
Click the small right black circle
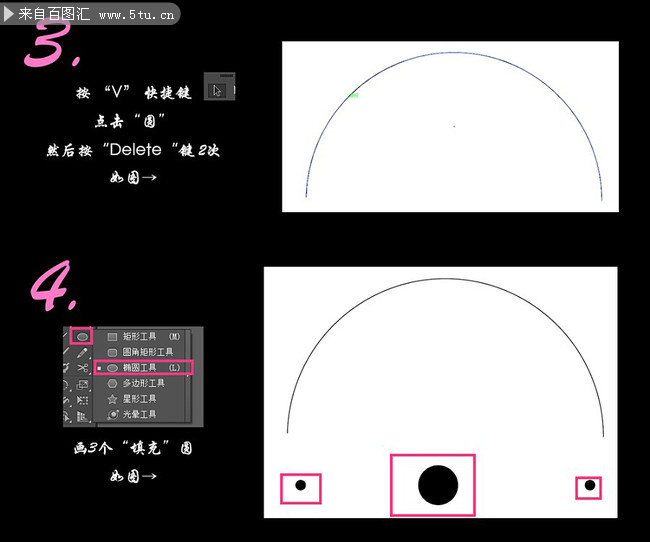(x=590, y=486)
